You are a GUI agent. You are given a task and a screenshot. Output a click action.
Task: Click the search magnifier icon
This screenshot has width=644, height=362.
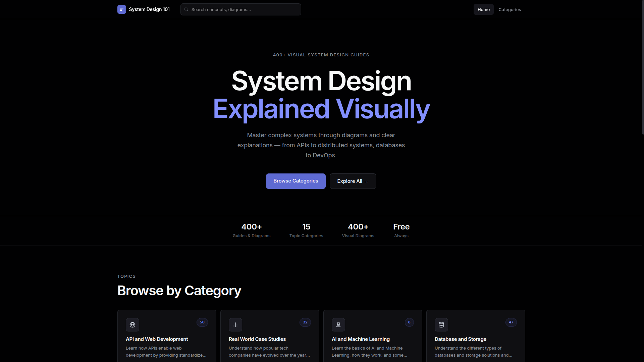pos(186,9)
